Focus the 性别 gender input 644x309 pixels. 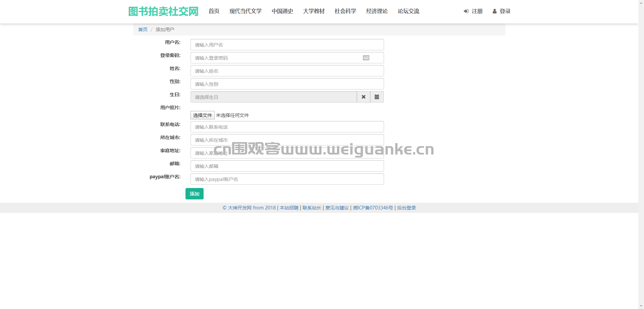pos(287,84)
